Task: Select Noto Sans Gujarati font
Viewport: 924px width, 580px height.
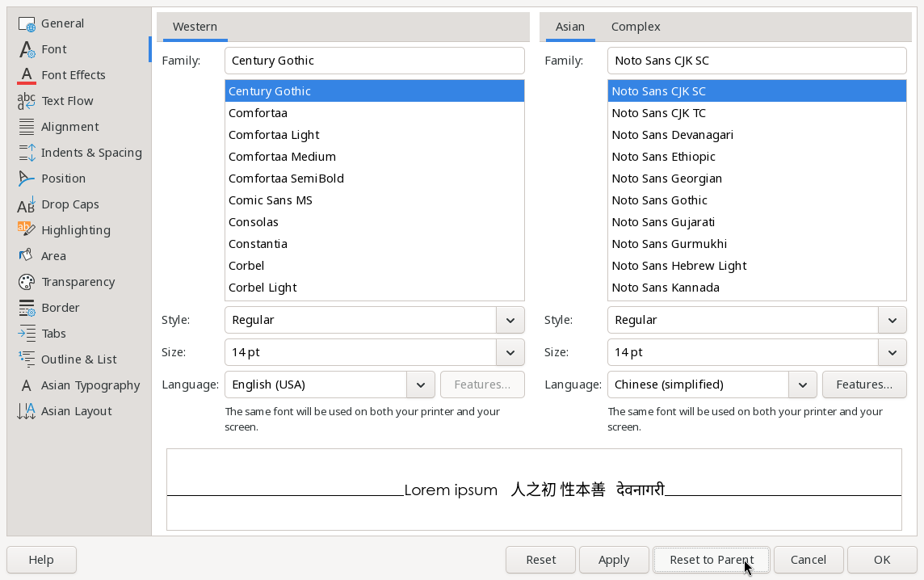Action: click(x=758, y=222)
